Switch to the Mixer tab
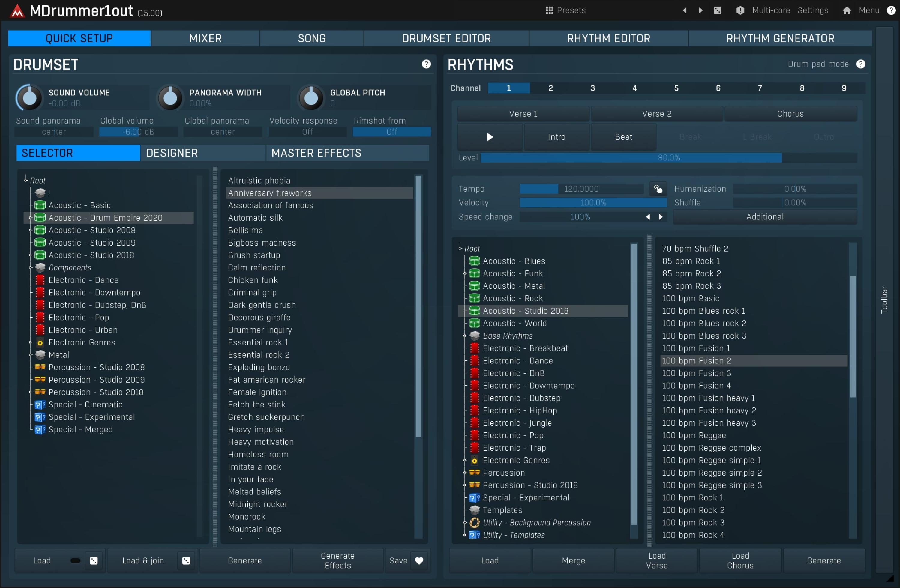 205,38
